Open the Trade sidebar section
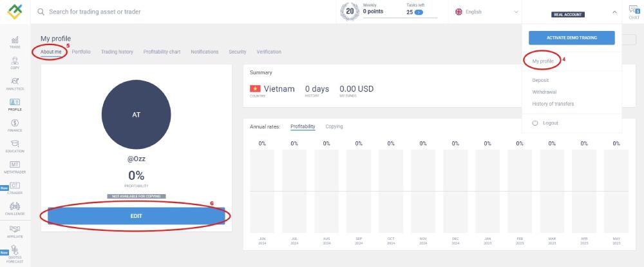This screenshot has height=267, width=644. (x=15, y=43)
